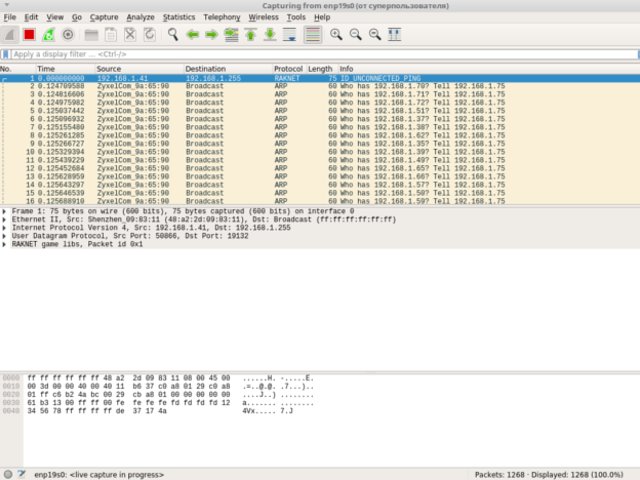640x480 pixels.
Task: Start capture with the shark fin icon
Action: (x=10, y=35)
